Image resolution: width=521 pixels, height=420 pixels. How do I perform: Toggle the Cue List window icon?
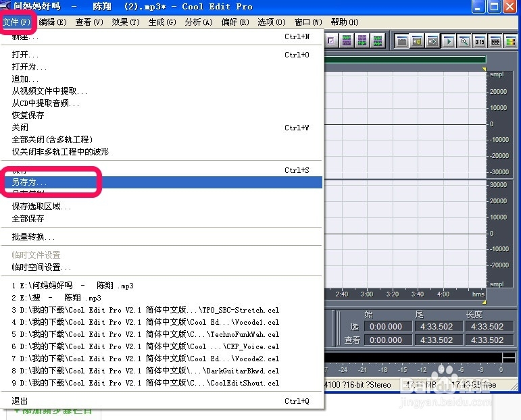[x=418, y=41]
